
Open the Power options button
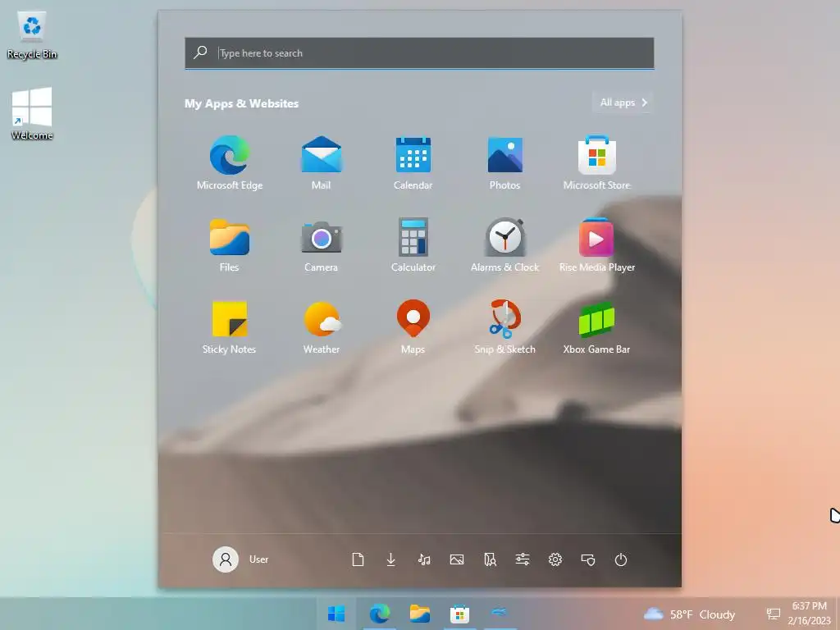coord(621,559)
